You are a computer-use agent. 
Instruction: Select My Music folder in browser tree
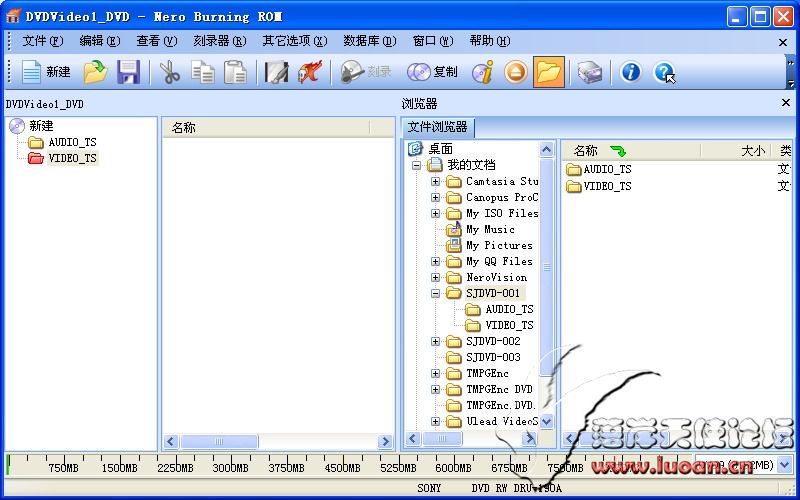[x=490, y=230]
